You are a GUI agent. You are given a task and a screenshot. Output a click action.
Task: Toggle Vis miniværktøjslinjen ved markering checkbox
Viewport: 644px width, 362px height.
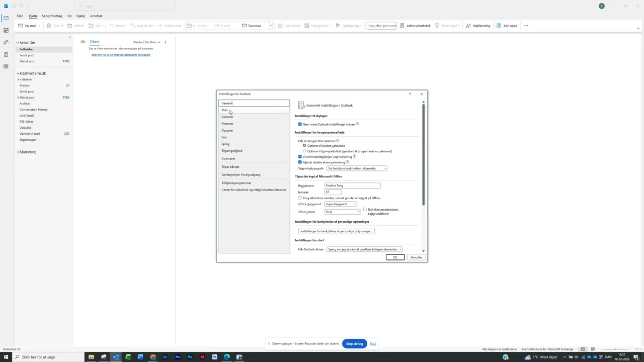click(300, 157)
